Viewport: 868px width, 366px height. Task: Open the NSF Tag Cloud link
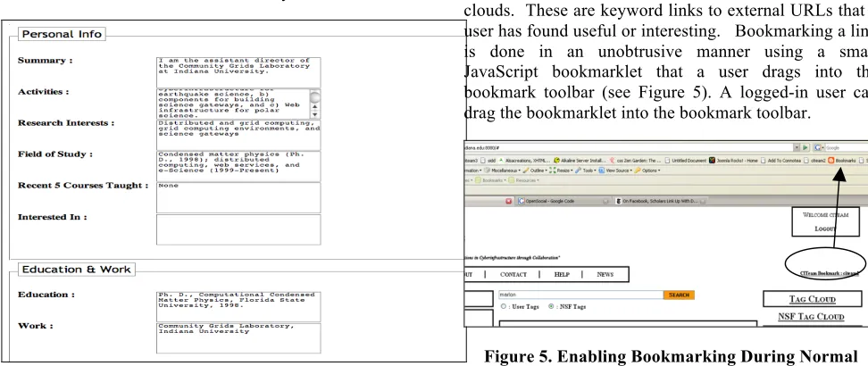pyautogui.click(x=811, y=317)
